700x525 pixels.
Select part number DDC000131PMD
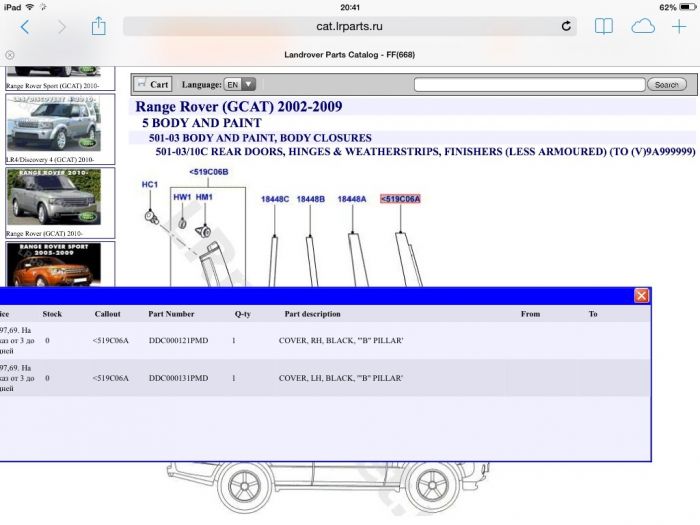pos(179,378)
